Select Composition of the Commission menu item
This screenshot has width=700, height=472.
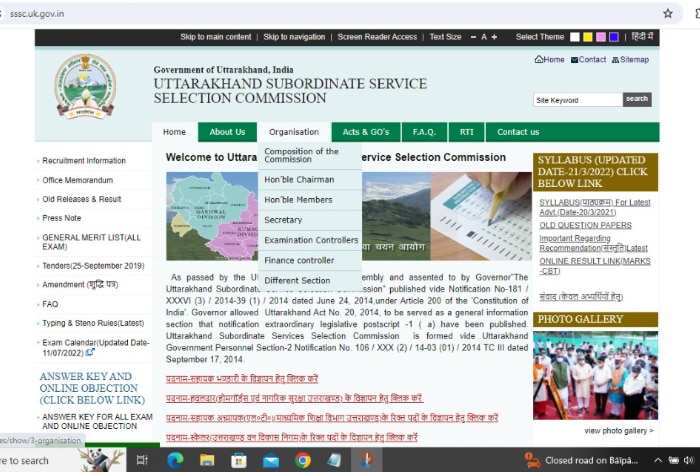310,155
